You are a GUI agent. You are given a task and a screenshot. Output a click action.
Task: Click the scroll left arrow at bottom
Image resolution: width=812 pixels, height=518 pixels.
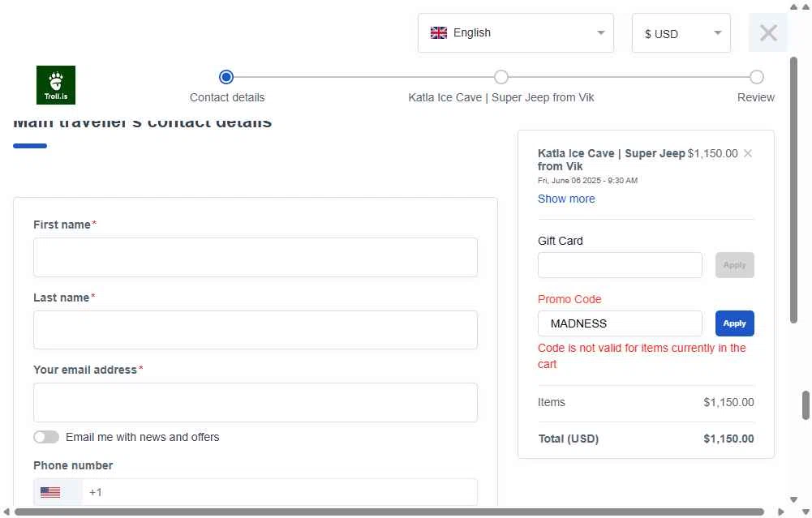pos(6,512)
